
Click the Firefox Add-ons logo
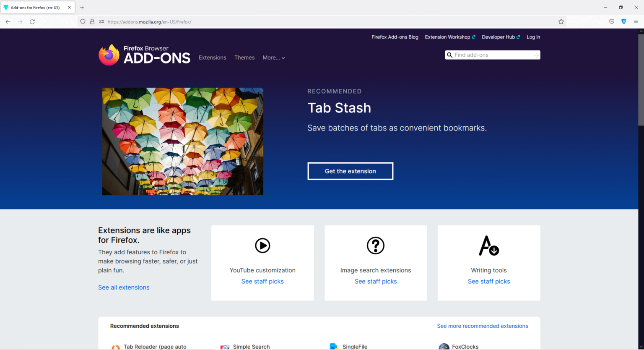144,55
